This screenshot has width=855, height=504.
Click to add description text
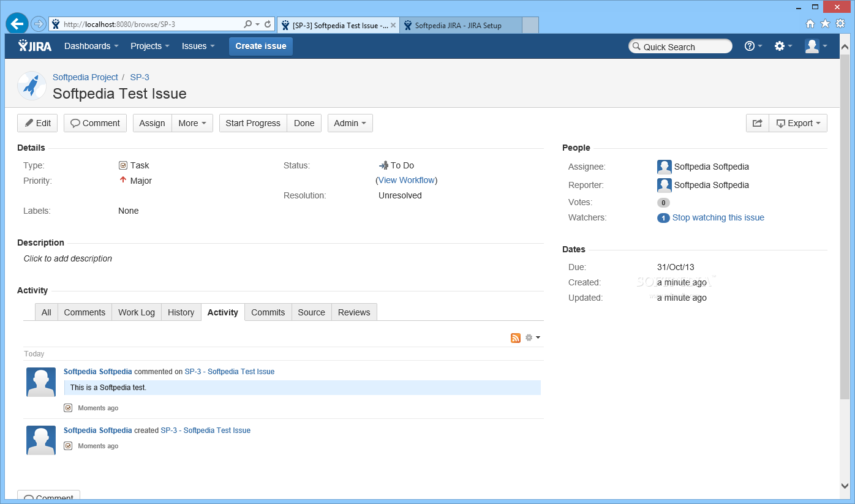(68, 258)
